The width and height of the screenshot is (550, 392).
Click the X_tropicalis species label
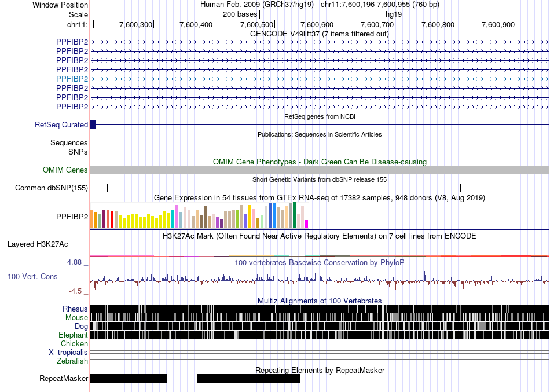pos(68,353)
